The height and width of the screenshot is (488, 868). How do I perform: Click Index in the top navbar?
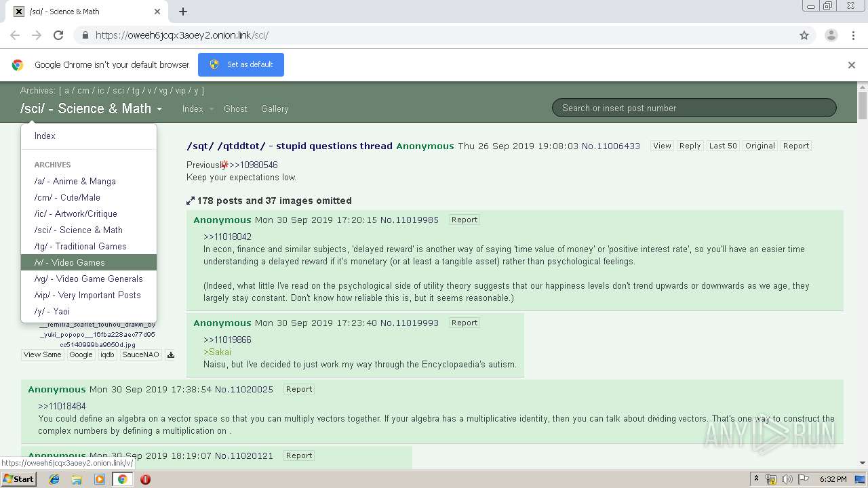193,108
